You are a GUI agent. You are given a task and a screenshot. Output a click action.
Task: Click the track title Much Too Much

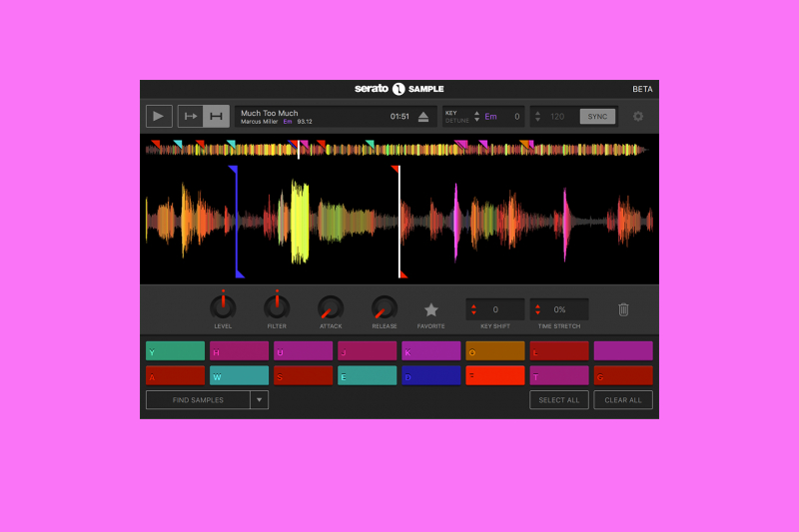[x=269, y=113]
